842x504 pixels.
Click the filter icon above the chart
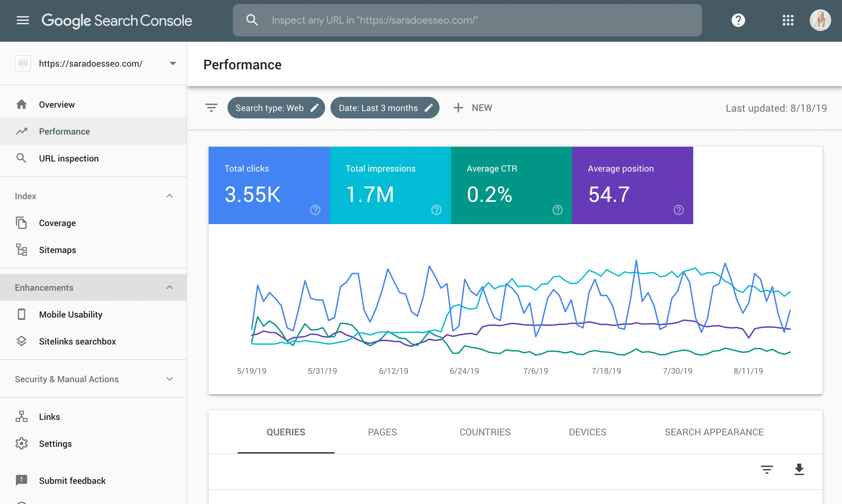pyautogui.click(x=211, y=108)
